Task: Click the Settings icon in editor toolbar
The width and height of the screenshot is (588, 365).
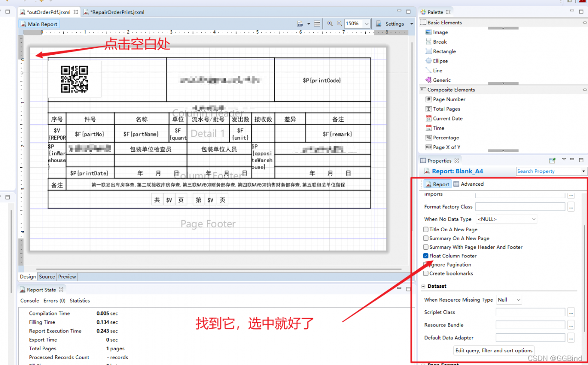Action: (x=379, y=23)
